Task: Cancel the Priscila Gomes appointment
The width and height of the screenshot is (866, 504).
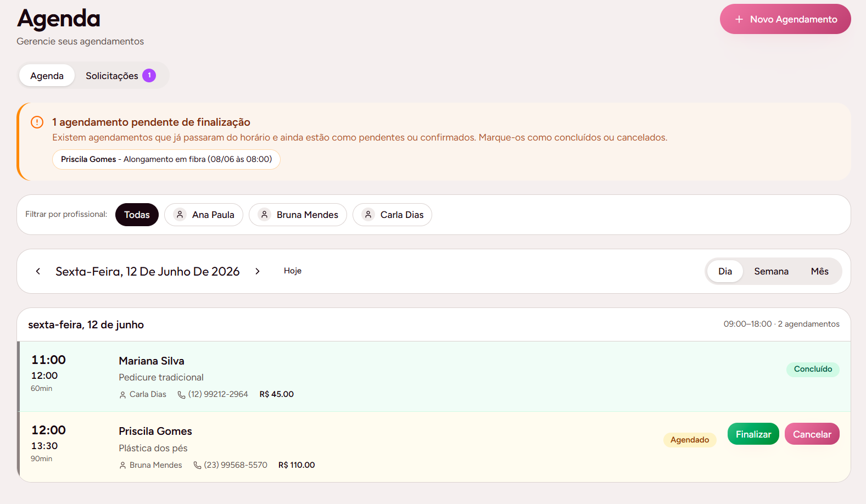Action: pos(812,434)
